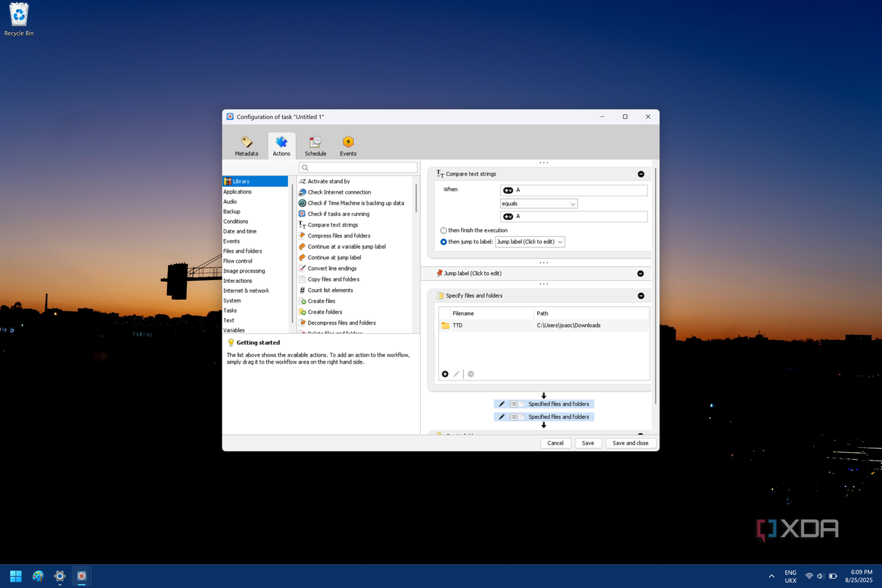
Task: Select the Tasks category
Action: [230, 311]
